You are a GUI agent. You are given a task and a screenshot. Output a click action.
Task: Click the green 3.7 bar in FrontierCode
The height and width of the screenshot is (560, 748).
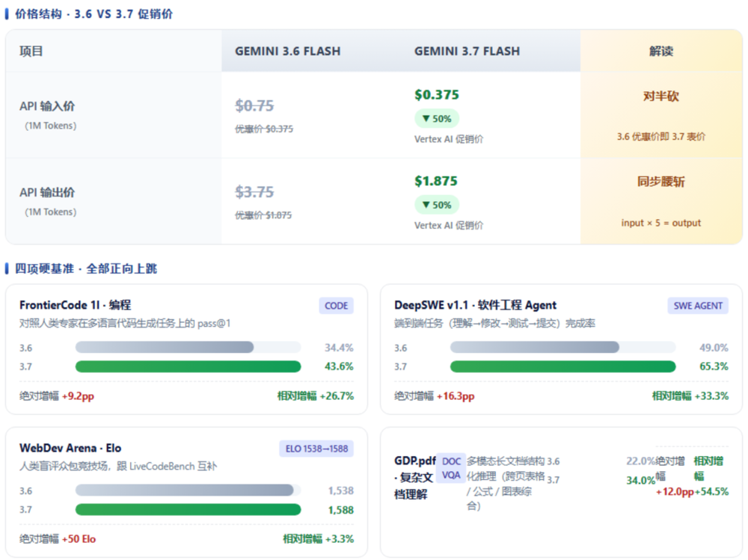[188, 366]
